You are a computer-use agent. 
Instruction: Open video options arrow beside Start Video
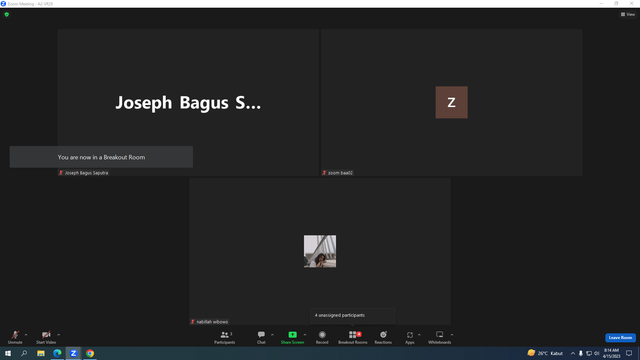59,335
